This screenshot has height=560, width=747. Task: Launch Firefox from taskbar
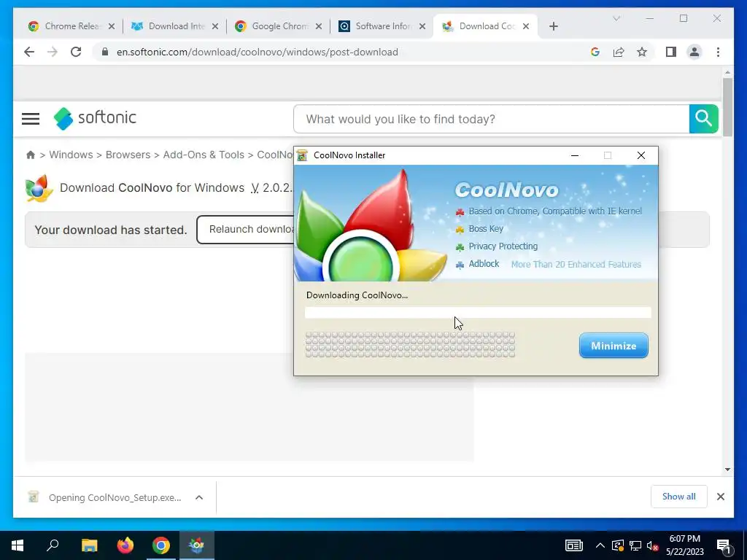(x=125, y=545)
